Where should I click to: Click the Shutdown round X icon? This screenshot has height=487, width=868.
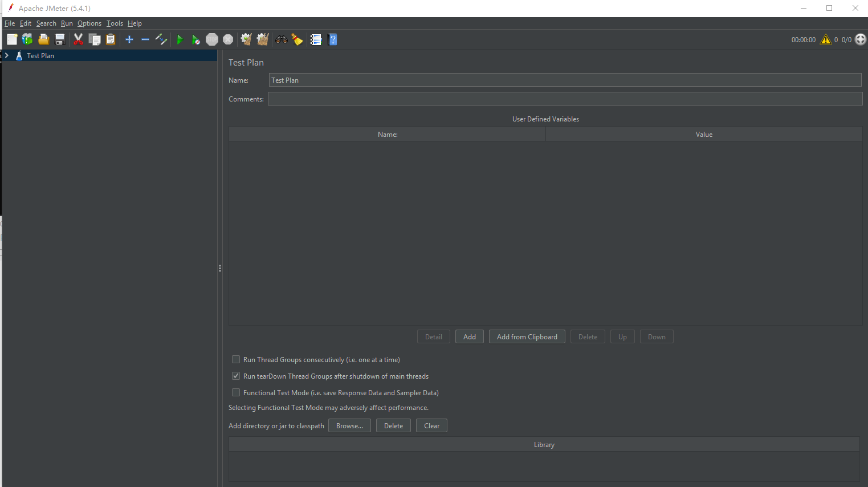pos(228,39)
